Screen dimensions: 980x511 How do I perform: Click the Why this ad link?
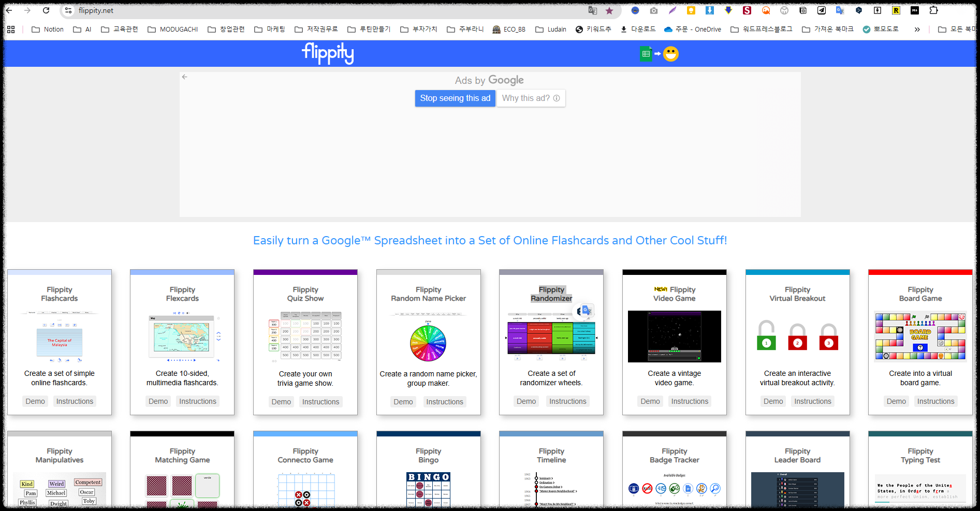(527, 98)
